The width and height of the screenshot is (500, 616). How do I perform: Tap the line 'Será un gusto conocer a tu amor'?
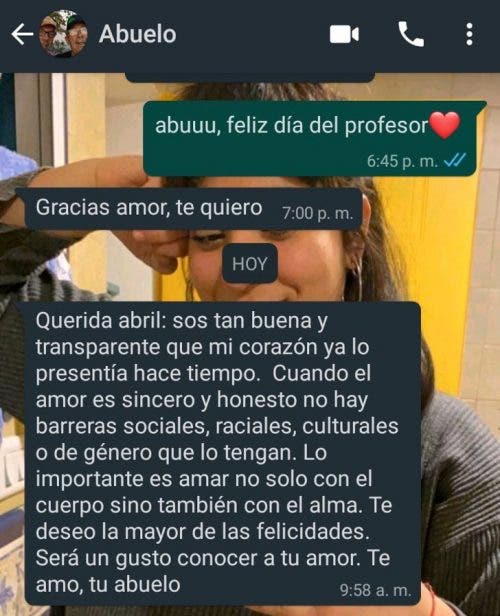[198, 558]
